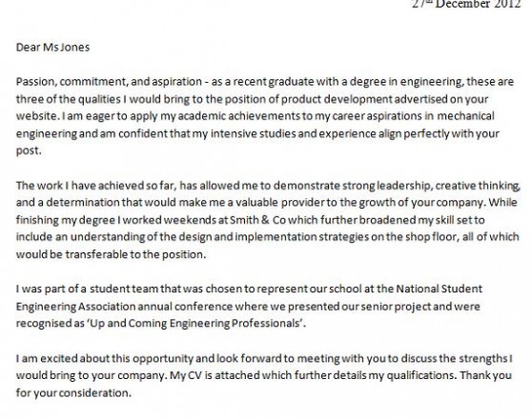
Task: Click "I am excited" opening the last paragraph
Action: [x=47, y=358]
